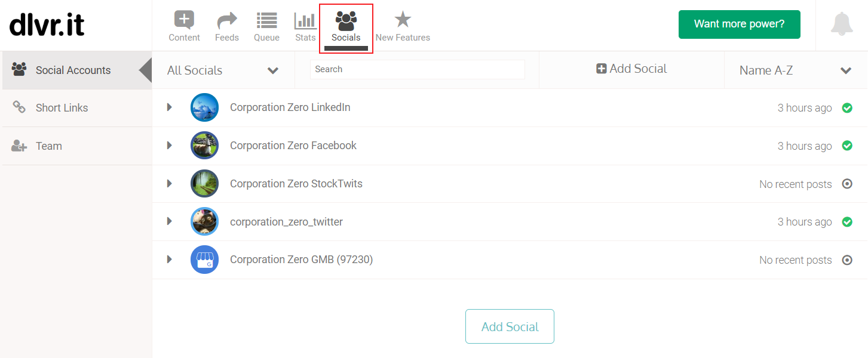868x358 pixels.
Task: Click the green status check for LinkedIn
Action: click(x=846, y=108)
